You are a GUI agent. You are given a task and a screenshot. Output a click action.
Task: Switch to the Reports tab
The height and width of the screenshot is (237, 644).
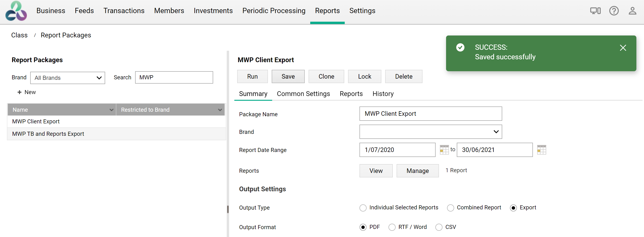[x=351, y=94]
